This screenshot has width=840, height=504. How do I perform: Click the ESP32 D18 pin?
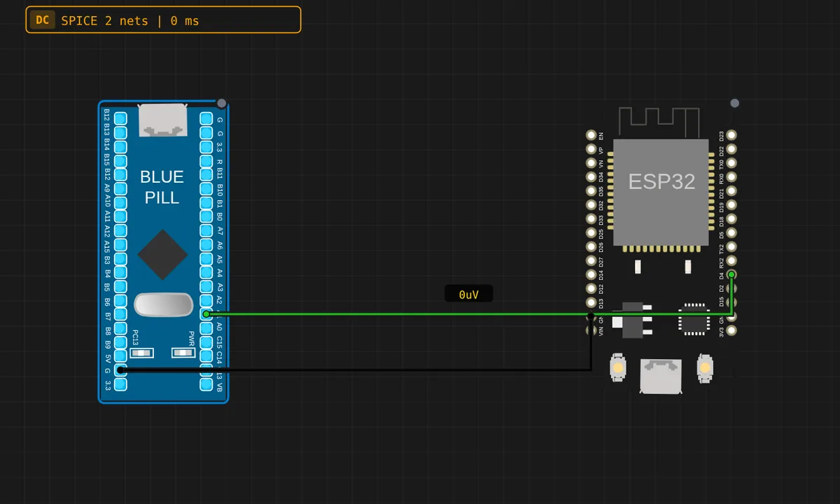[x=731, y=218]
